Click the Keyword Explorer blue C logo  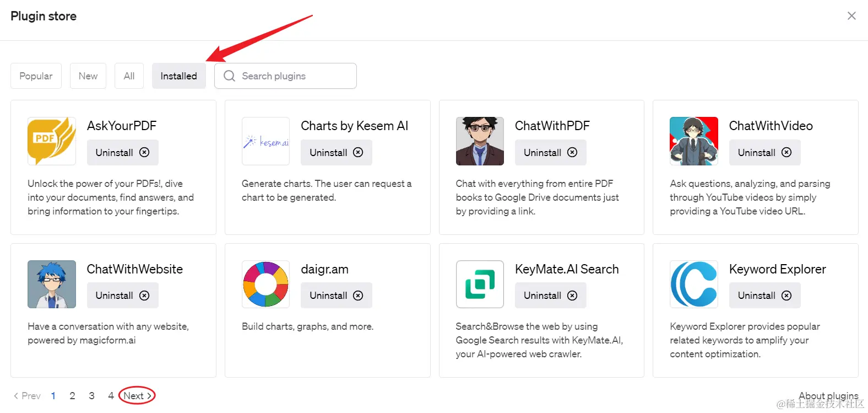[x=694, y=284]
